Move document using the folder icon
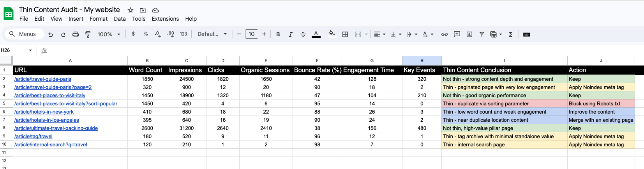Screen dimensions: 644x169 tap(143, 10)
